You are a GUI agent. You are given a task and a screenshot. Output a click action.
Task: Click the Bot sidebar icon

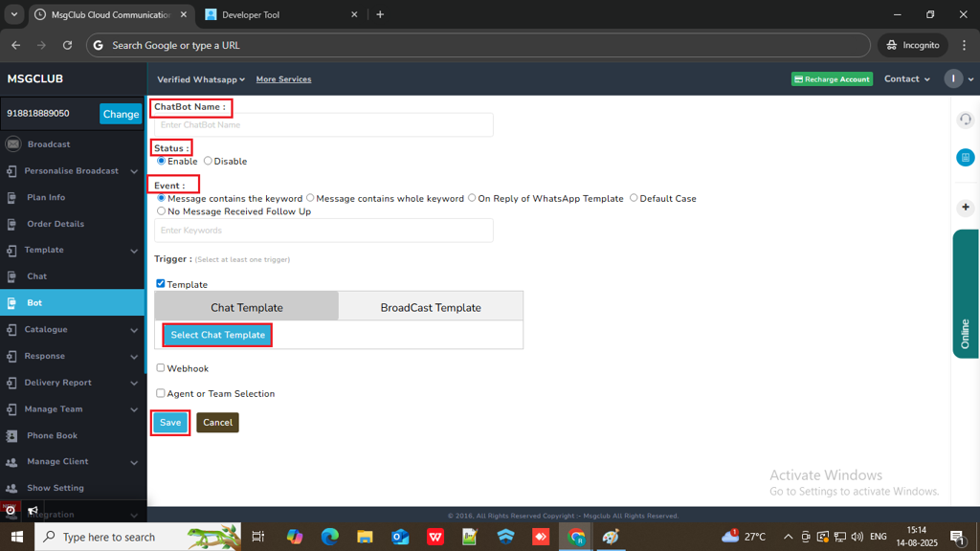pyautogui.click(x=11, y=303)
